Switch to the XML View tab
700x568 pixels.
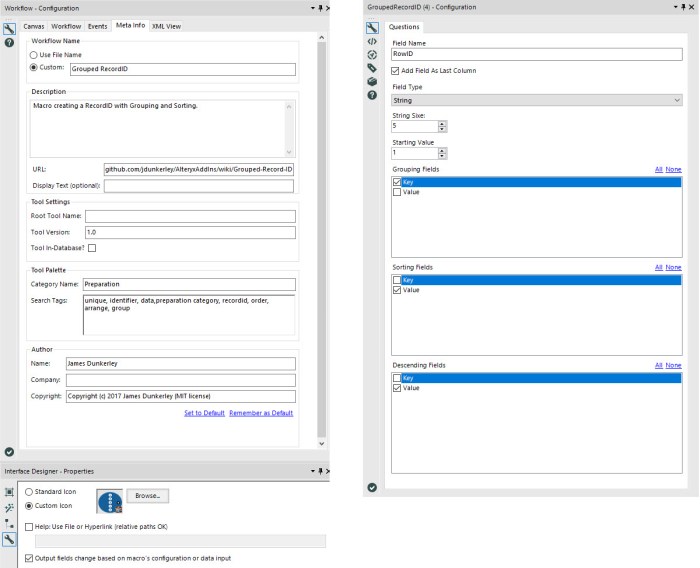point(166,25)
